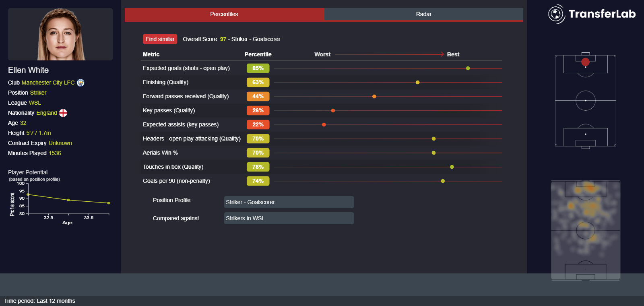Click the 78% percentile badge
The height and width of the screenshot is (306, 644).
(258, 167)
